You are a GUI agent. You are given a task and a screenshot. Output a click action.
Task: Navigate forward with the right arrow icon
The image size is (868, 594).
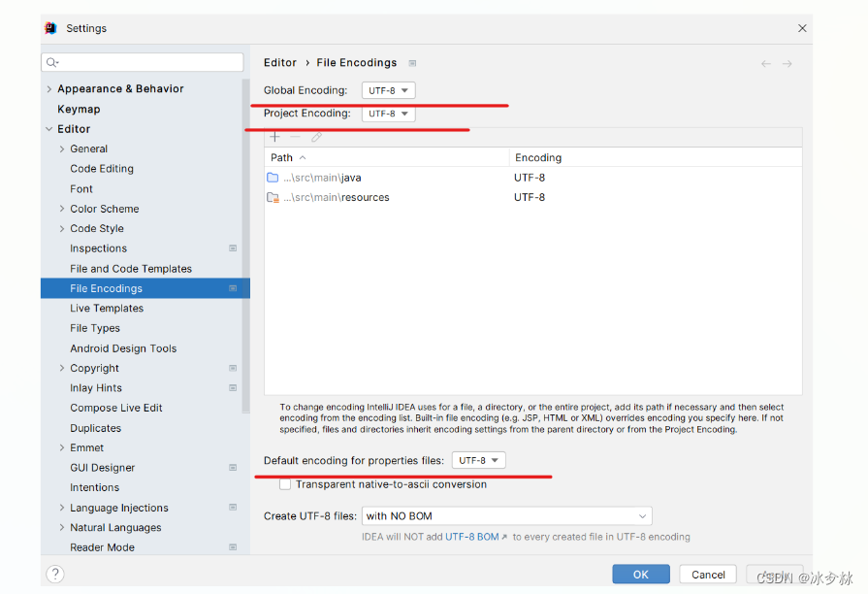click(x=786, y=62)
